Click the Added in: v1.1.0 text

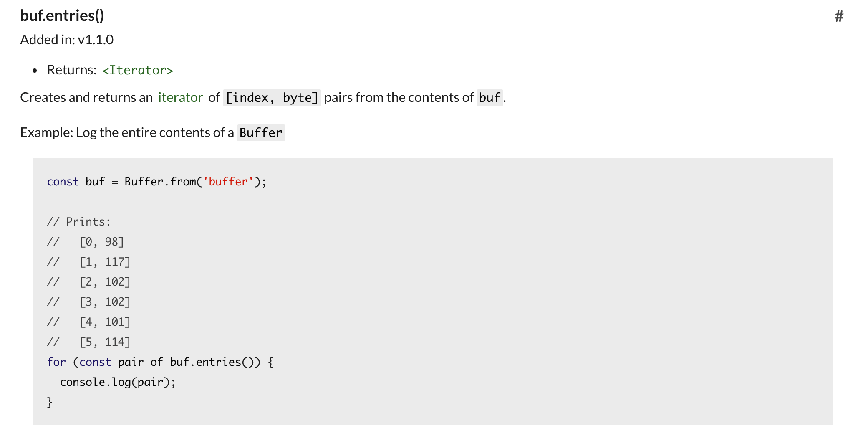[x=67, y=40]
